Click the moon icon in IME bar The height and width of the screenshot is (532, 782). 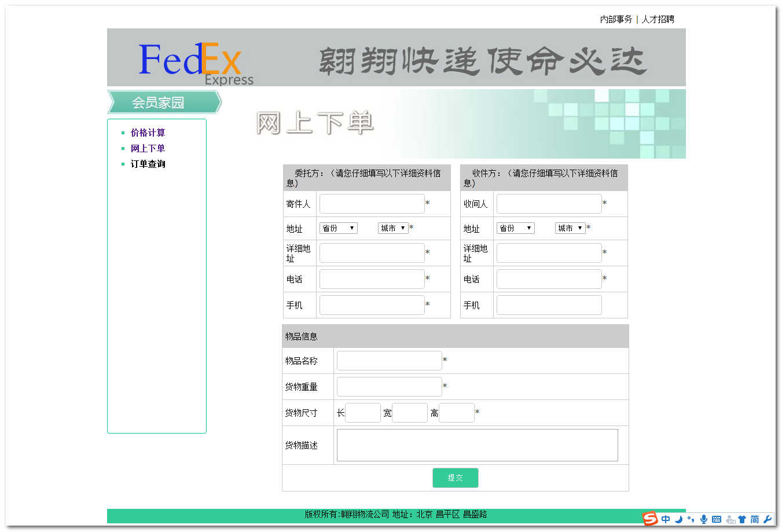tap(678, 519)
